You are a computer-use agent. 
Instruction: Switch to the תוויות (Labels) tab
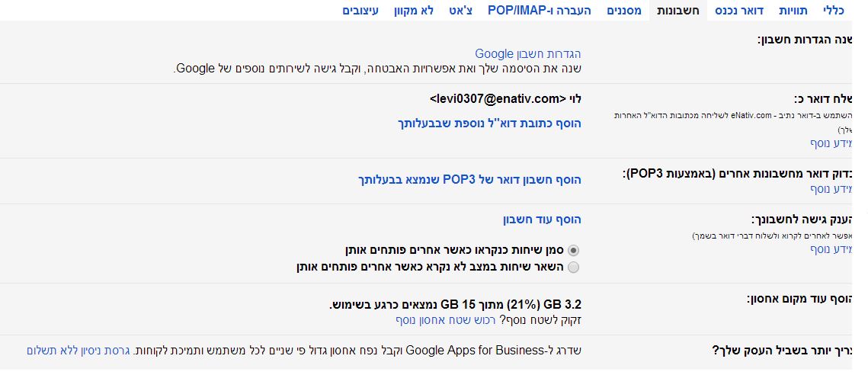click(x=793, y=11)
